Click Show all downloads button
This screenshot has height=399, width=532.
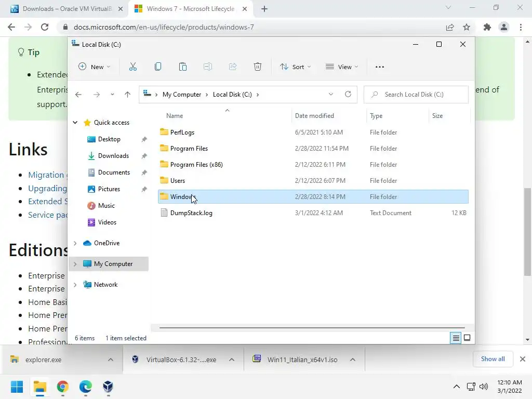coord(493,359)
